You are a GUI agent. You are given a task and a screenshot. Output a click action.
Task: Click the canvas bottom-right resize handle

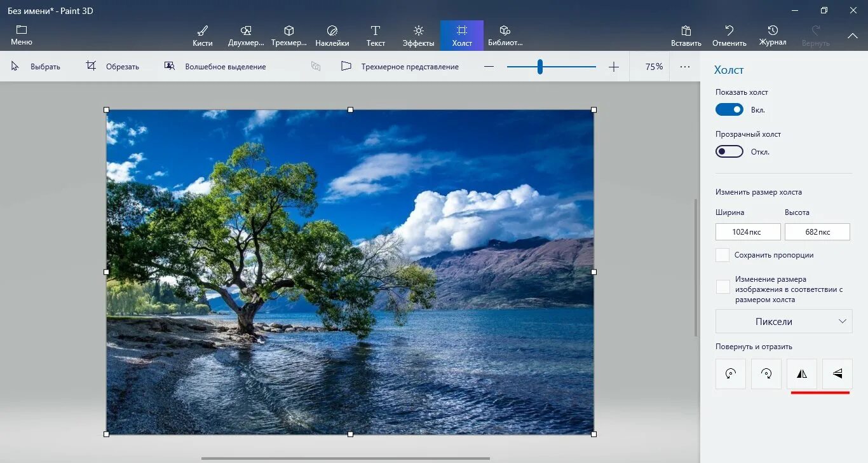pyautogui.click(x=594, y=434)
